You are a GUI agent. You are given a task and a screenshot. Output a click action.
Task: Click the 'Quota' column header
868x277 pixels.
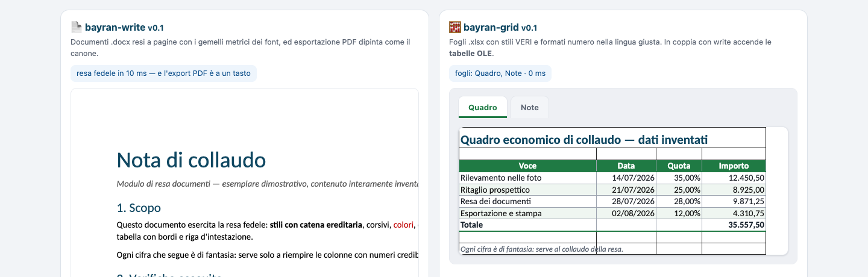point(679,166)
